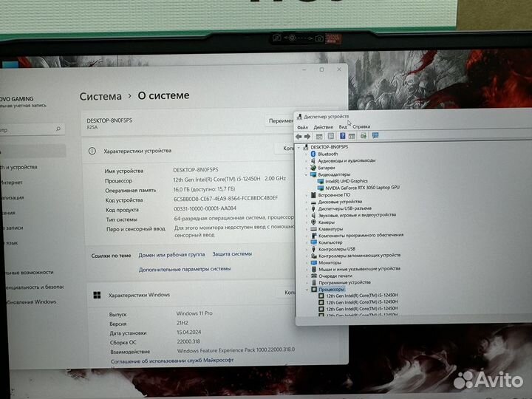Open Соглашение об использовании служб Майкрософт
The image size is (532, 399).
point(172,361)
